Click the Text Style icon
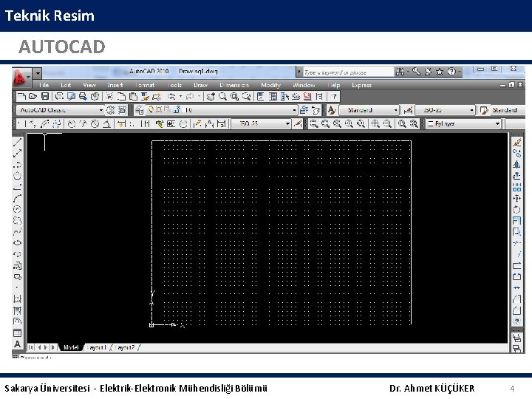The width and height of the screenshot is (532, 399). pos(332,110)
